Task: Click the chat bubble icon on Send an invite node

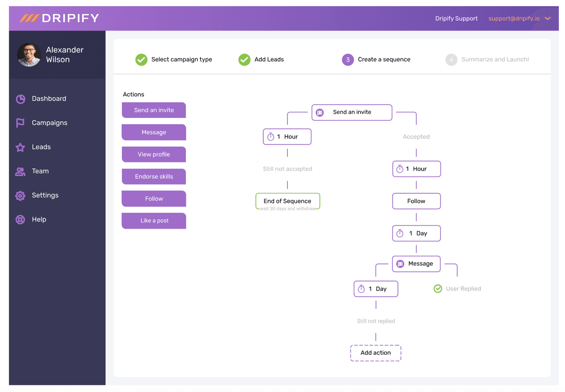Action: (319, 112)
